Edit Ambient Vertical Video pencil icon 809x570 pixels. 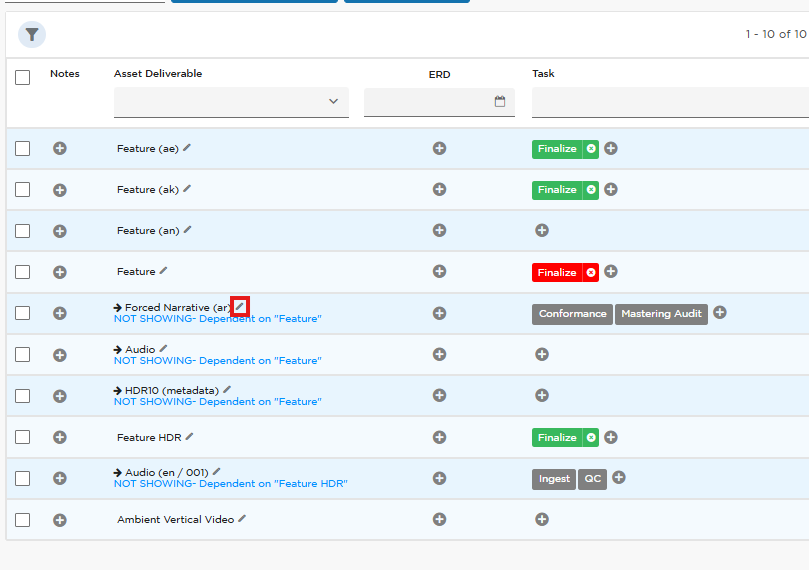242,518
